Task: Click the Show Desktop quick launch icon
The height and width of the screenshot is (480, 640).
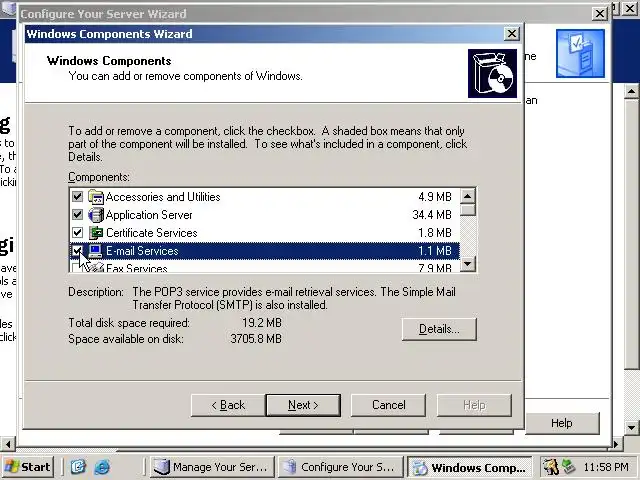Action: click(78, 467)
